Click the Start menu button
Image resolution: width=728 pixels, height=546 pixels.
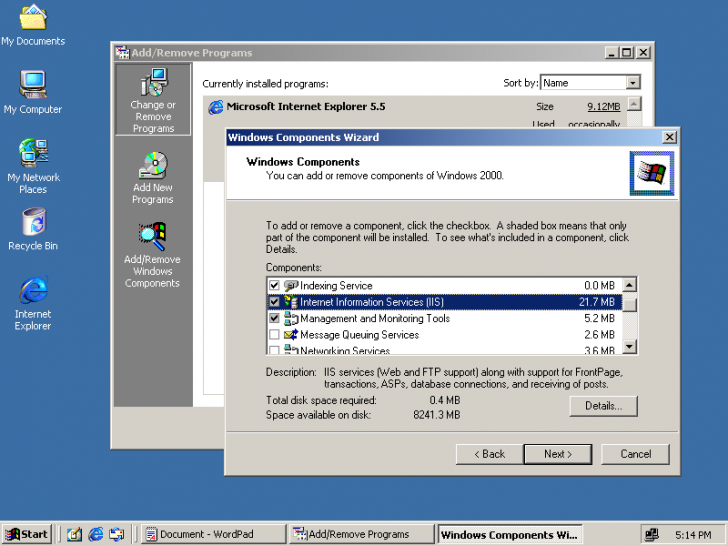(27, 534)
